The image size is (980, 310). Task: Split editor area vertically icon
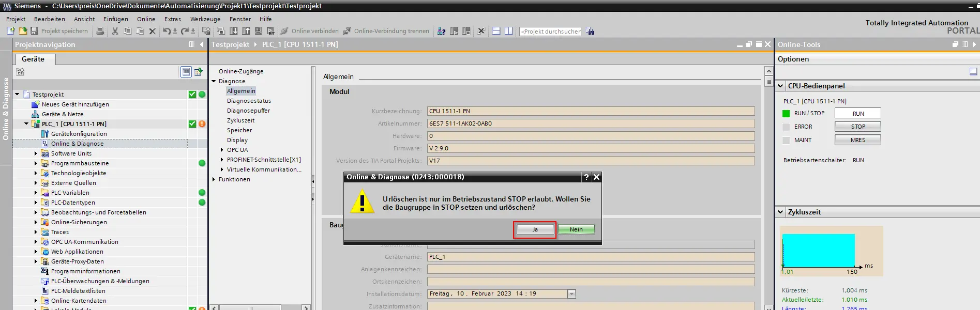(508, 31)
